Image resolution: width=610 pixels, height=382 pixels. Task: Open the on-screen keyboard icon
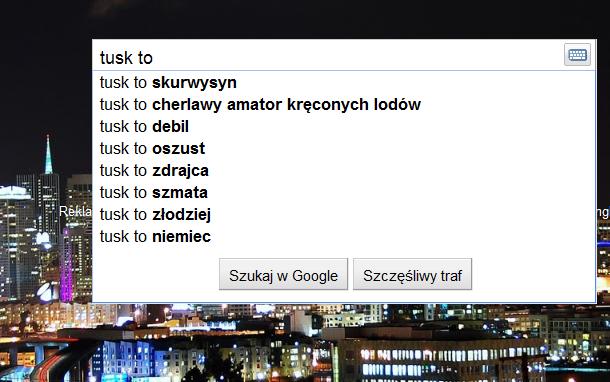pyautogui.click(x=577, y=55)
